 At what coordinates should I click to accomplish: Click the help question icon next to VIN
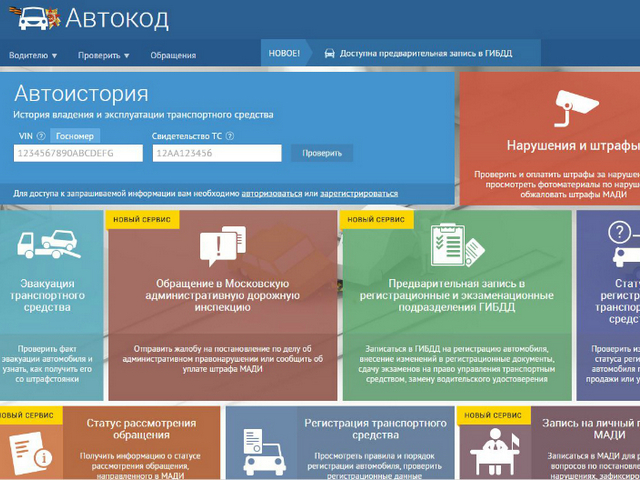[x=41, y=136]
